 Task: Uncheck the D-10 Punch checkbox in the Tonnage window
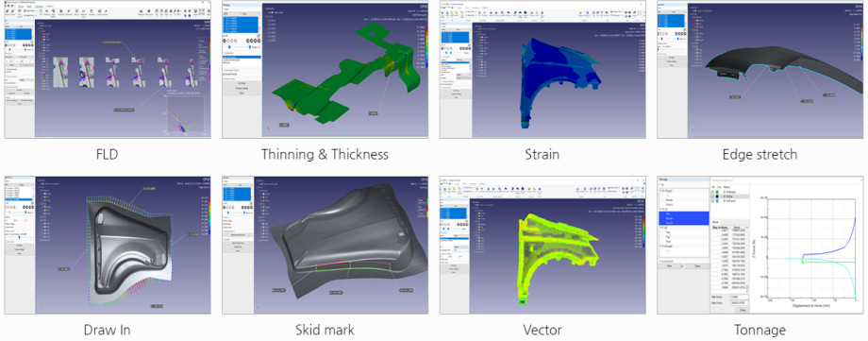coord(712,200)
